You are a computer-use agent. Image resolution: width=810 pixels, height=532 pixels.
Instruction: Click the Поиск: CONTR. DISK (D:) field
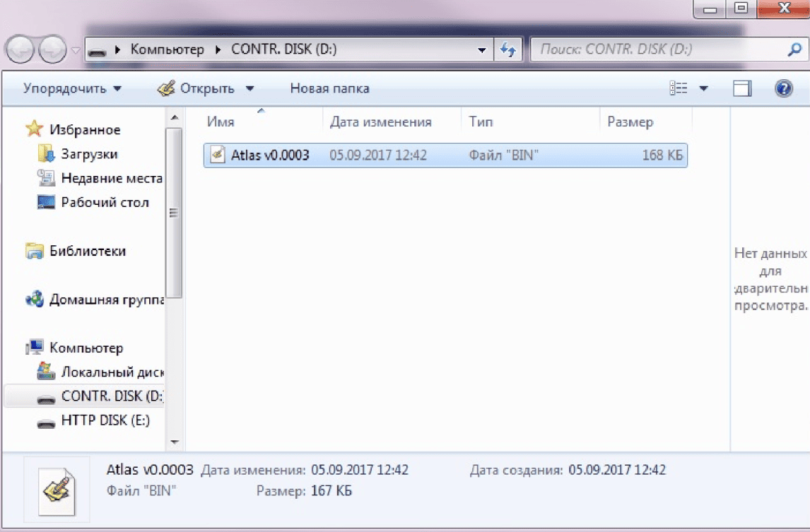(658, 49)
